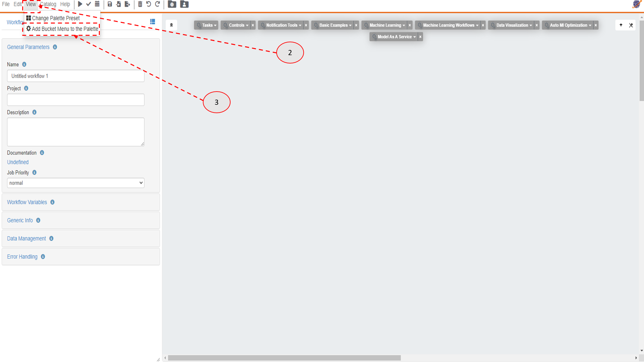Click the Validate workflow checkmark icon
Screen dimensions: 644x363
[88, 5]
